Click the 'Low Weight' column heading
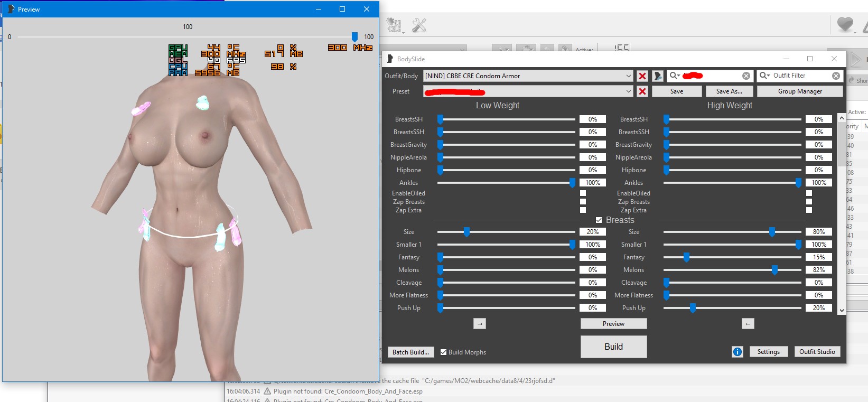Screen dimensions: 868x402 [x=498, y=106]
